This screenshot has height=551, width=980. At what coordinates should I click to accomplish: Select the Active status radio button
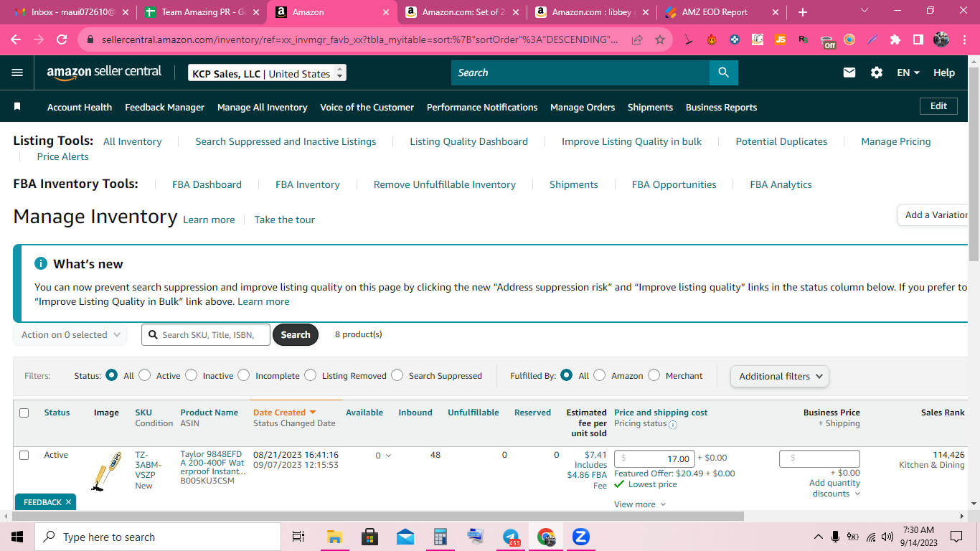coord(145,375)
